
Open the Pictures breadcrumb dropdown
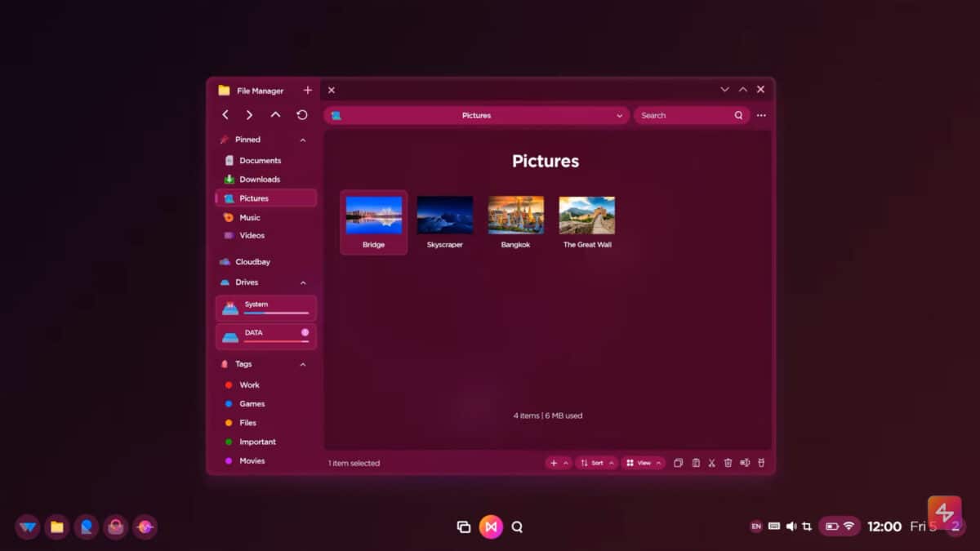pos(619,115)
